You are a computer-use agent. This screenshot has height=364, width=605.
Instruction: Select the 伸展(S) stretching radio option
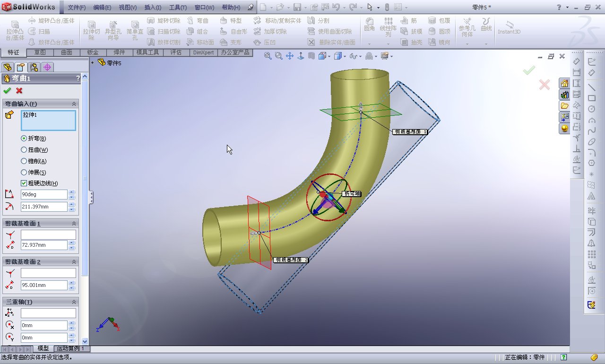[24, 173]
